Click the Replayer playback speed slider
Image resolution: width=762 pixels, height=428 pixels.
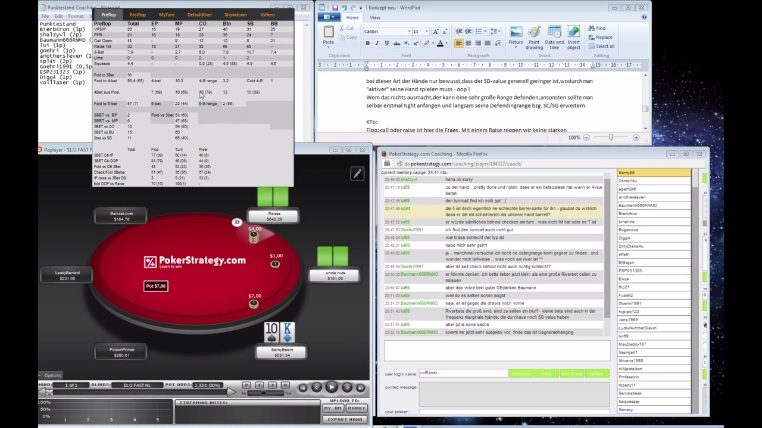point(265,393)
